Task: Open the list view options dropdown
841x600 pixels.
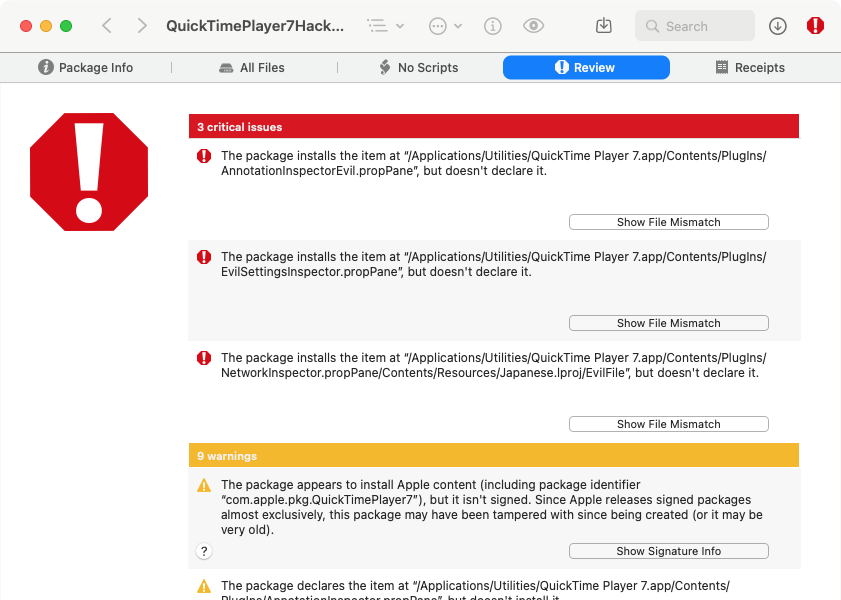Action: (x=385, y=26)
